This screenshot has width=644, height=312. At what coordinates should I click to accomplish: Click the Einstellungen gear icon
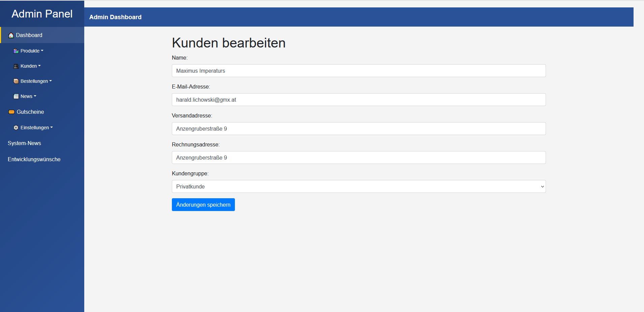(x=16, y=128)
